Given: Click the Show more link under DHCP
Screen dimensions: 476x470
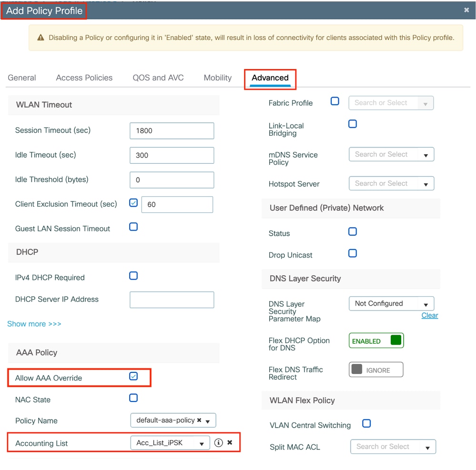Looking at the screenshot, I should pyautogui.click(x=34, y=324).
